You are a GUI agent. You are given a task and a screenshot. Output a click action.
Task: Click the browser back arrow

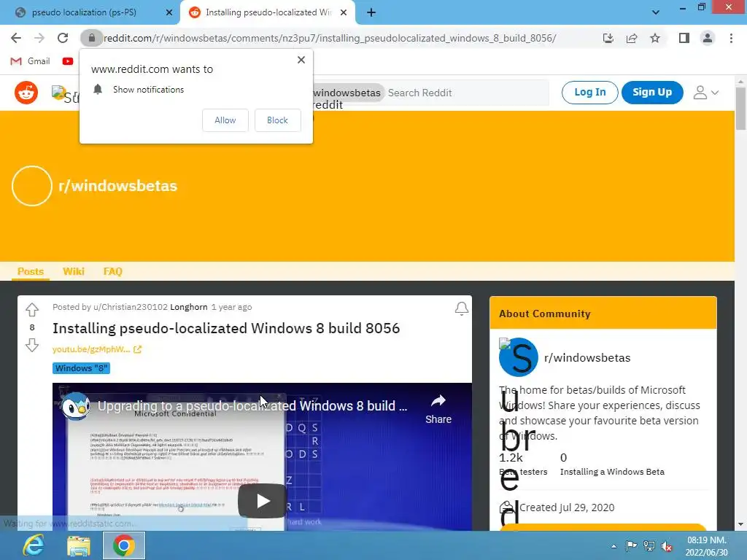[x=16, y=38]
